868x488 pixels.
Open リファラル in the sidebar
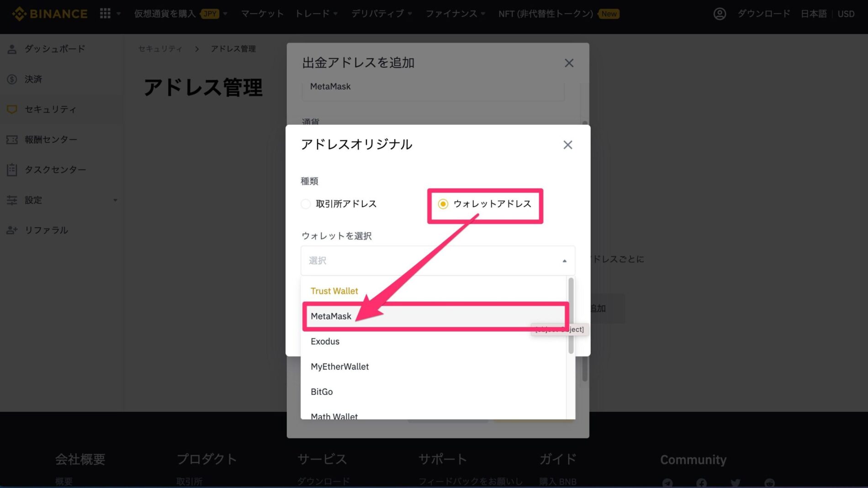click(x=47, y=230)
